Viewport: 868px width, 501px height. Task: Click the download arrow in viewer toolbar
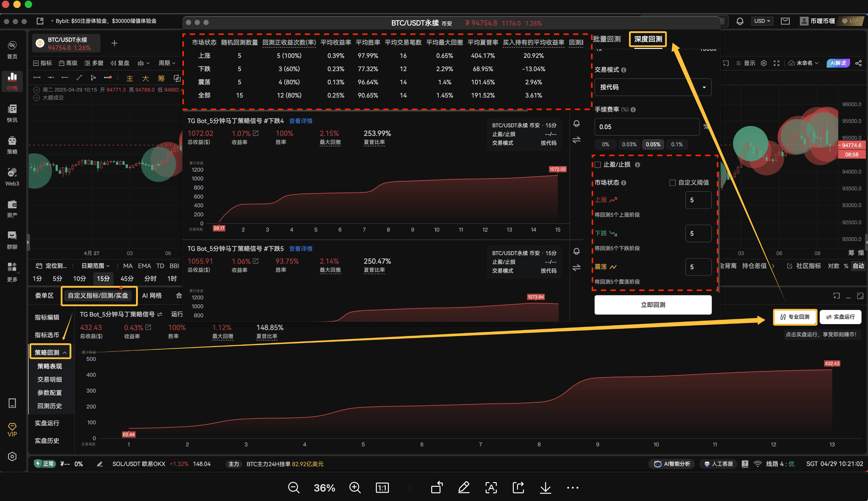[x=545, y=488]
